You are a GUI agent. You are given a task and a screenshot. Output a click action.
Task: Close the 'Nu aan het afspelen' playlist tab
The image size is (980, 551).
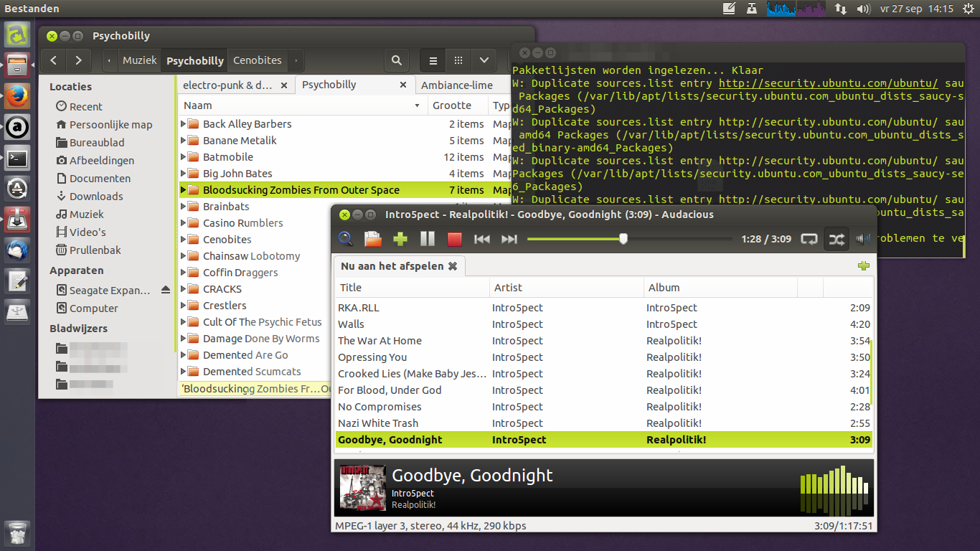[453, 266]
